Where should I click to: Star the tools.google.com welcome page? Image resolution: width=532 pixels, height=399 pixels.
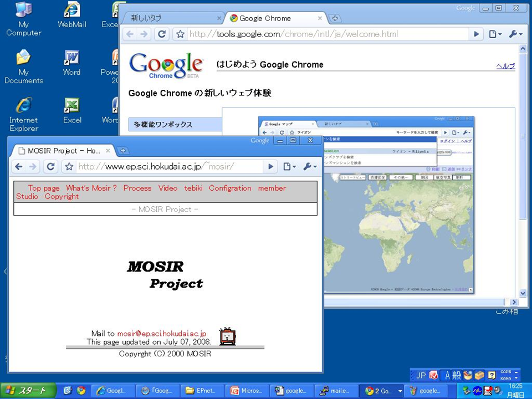tap(180, 34)
